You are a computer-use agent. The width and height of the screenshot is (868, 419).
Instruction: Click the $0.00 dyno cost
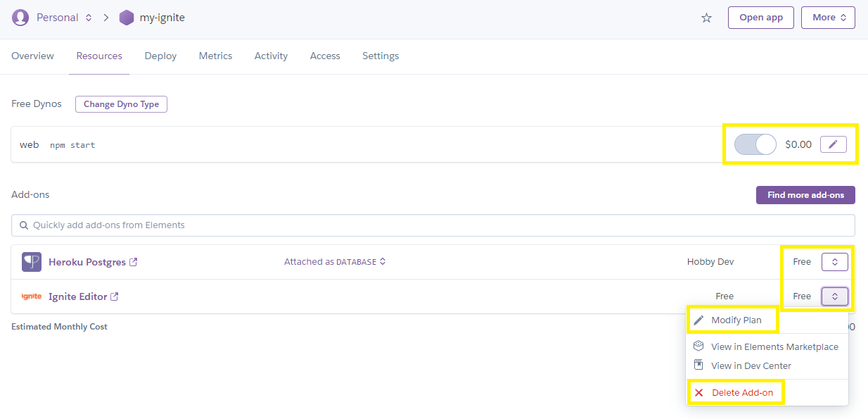tap(798, 144)
